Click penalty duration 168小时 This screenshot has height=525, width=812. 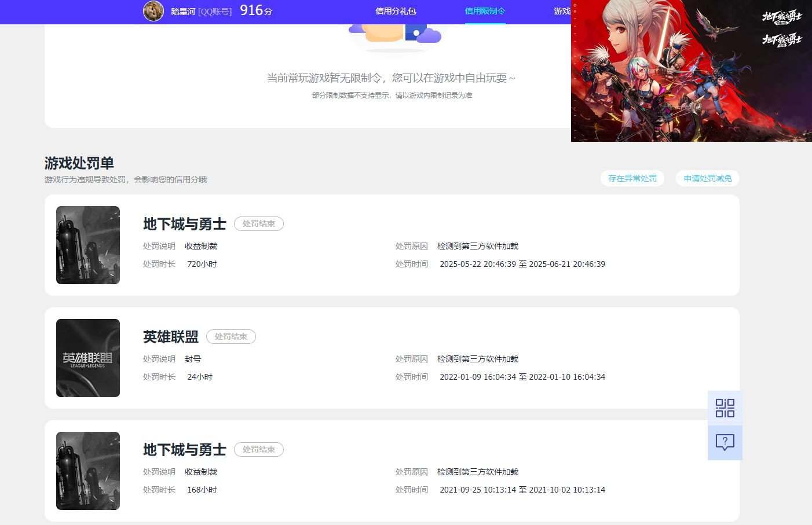click(202, 490)
